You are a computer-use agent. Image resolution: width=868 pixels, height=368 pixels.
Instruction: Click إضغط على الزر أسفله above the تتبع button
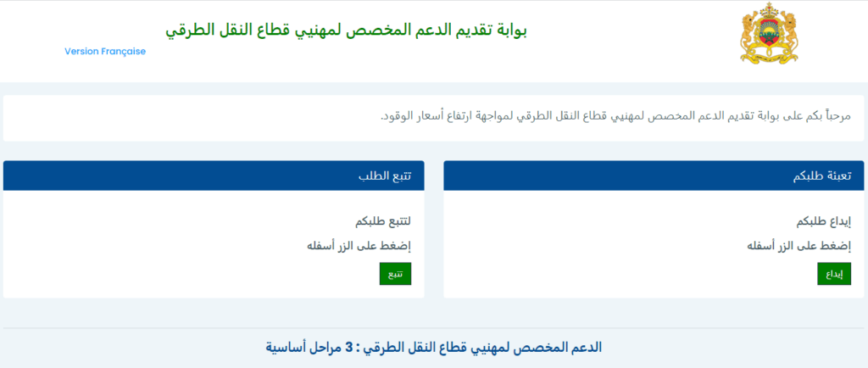(x=358, y=247)
